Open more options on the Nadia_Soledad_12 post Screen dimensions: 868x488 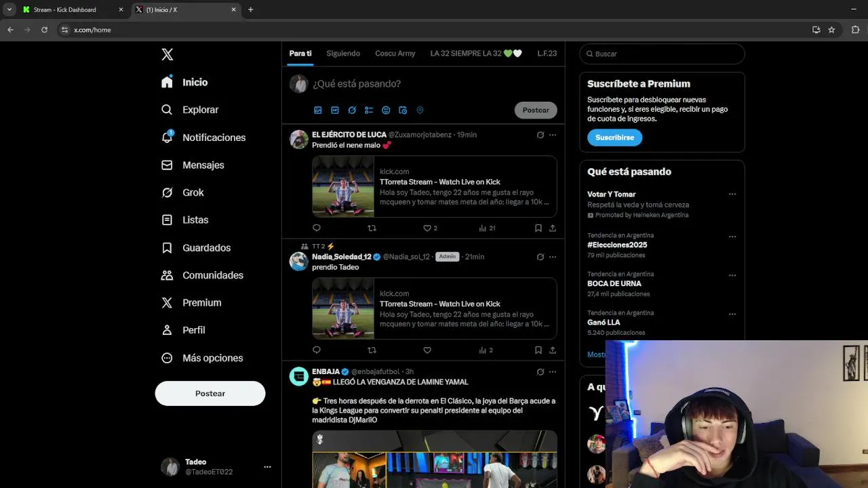coord(553,257)
